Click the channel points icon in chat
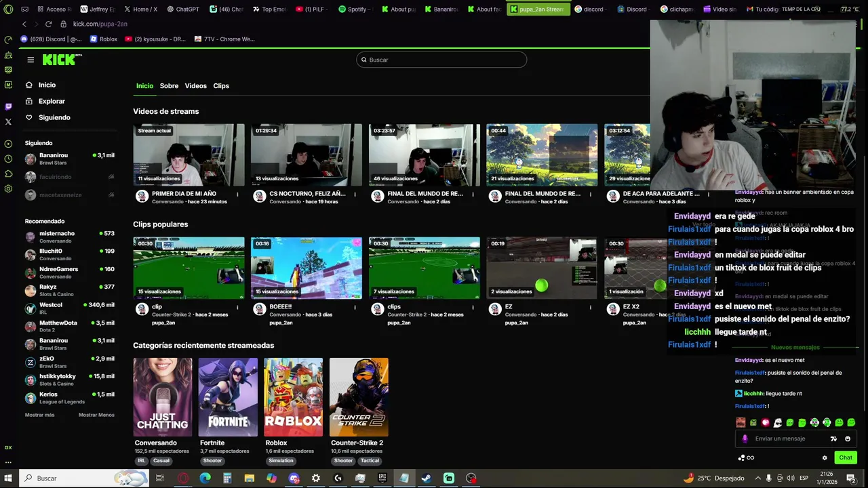Screen dimensions: 868x488 (x=745, y=457)
